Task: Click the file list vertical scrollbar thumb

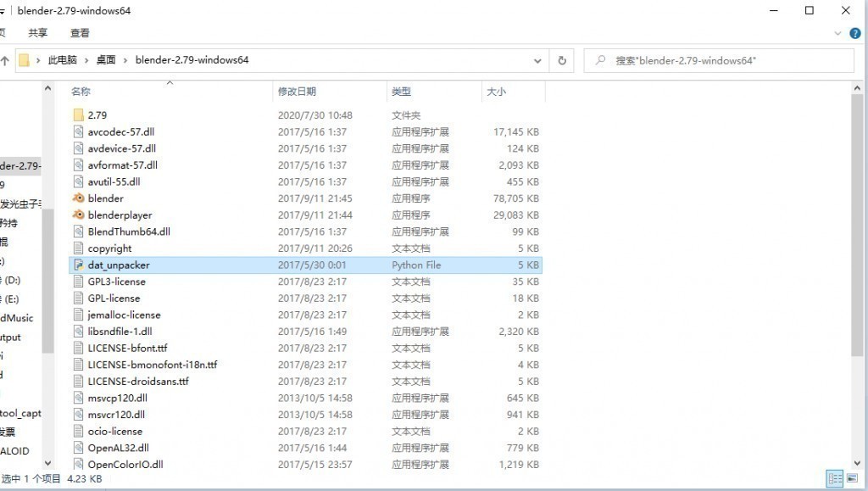Action: click(857, 225)
